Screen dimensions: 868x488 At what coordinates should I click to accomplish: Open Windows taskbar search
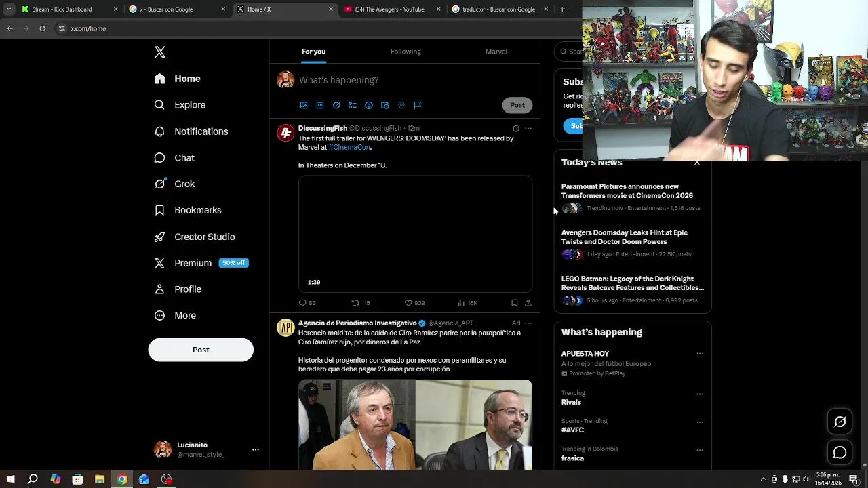(x=33, y=479)
